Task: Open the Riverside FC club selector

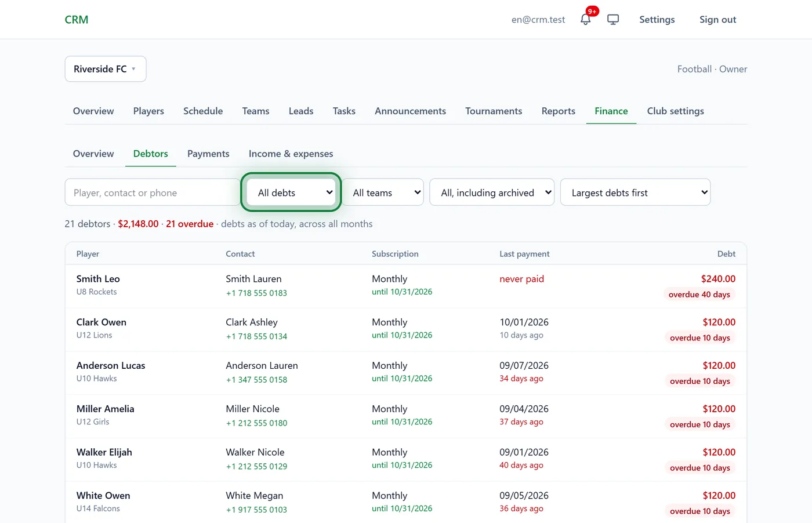Action: (x=106, y=69)
